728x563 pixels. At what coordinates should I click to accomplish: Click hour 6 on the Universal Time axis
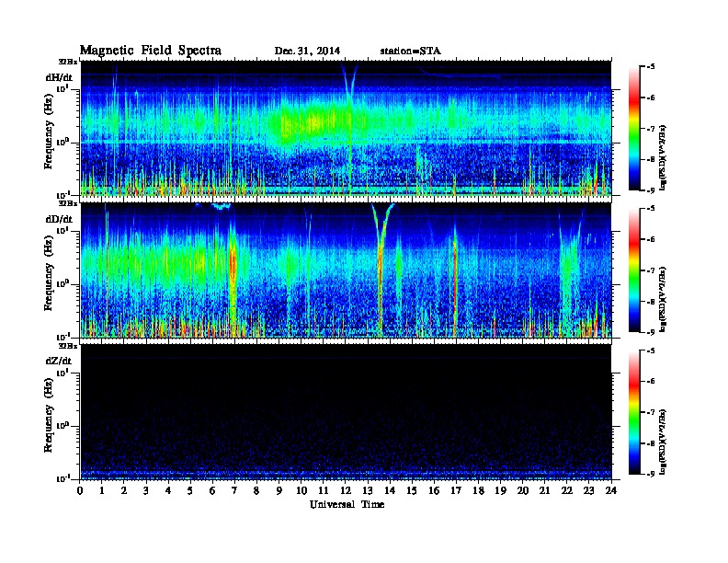click(212, 490)
